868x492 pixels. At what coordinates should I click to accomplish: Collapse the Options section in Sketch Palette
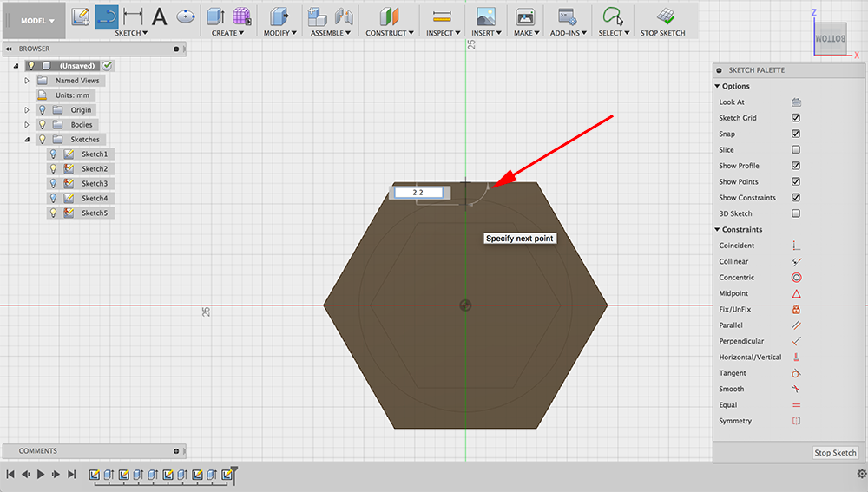[x=718, y=86]
